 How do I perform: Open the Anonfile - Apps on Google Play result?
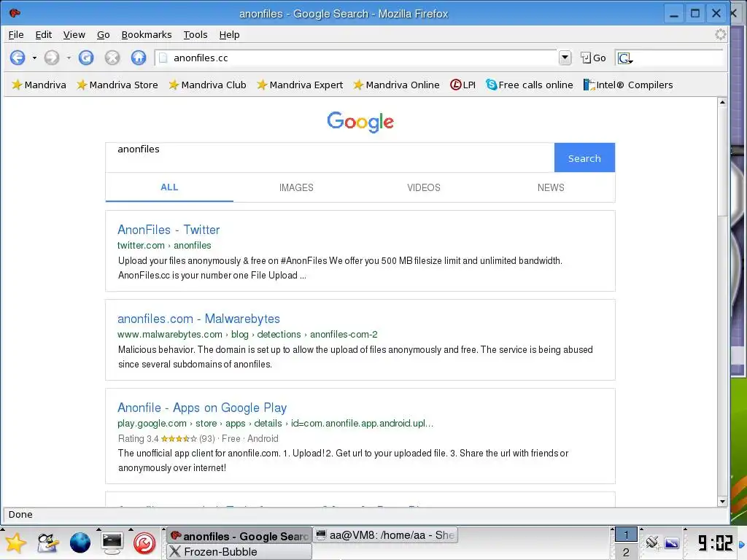[x=202, y=408]
